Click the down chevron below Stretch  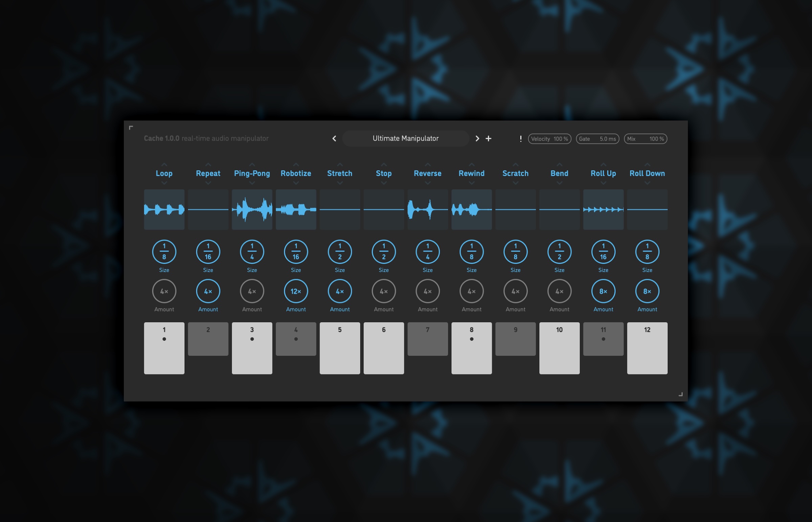coord(340,183)
